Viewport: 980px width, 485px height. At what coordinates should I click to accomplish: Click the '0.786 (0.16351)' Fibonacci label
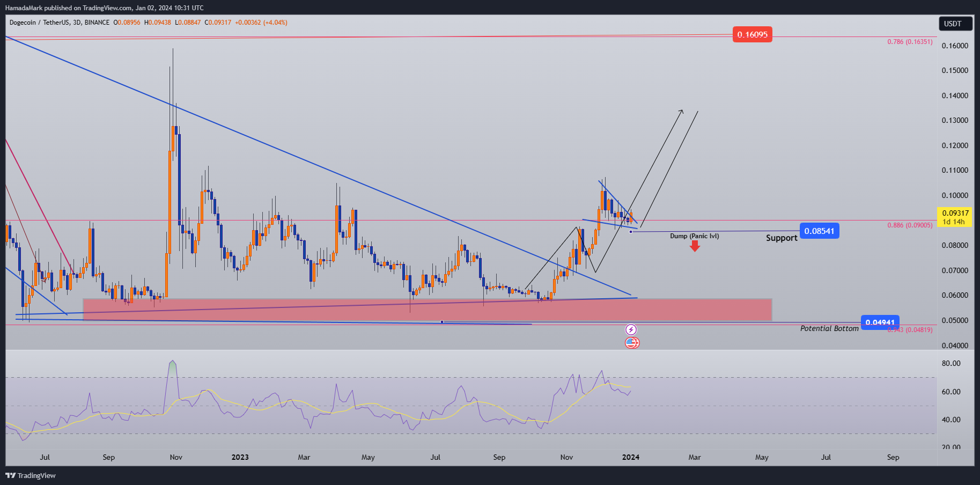[x=910, y=42]
